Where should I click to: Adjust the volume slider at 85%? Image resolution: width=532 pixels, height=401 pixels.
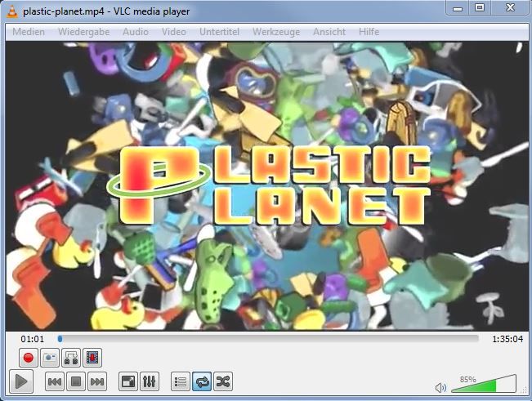484,384
